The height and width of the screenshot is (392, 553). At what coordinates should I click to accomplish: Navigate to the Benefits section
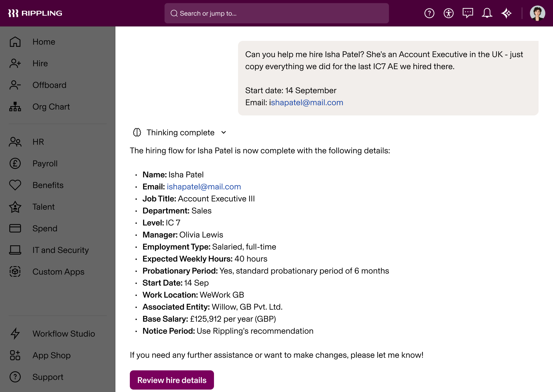tap(48, 185)
